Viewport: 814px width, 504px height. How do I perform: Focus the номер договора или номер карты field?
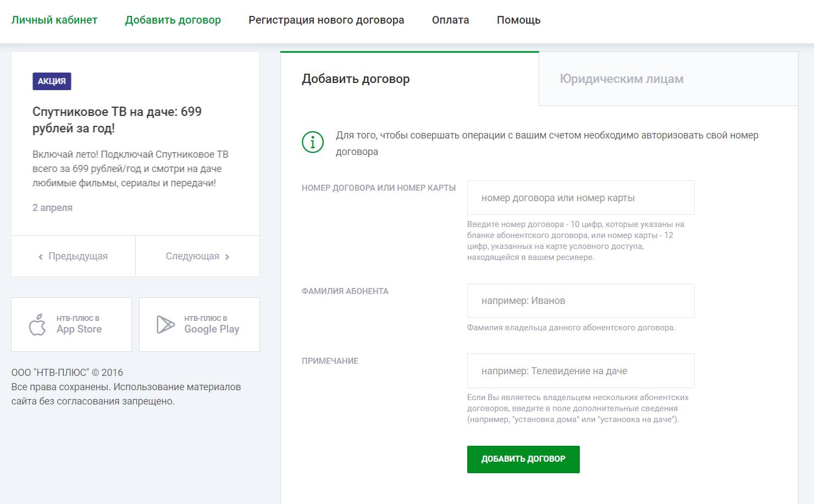[x=581, y=198]
